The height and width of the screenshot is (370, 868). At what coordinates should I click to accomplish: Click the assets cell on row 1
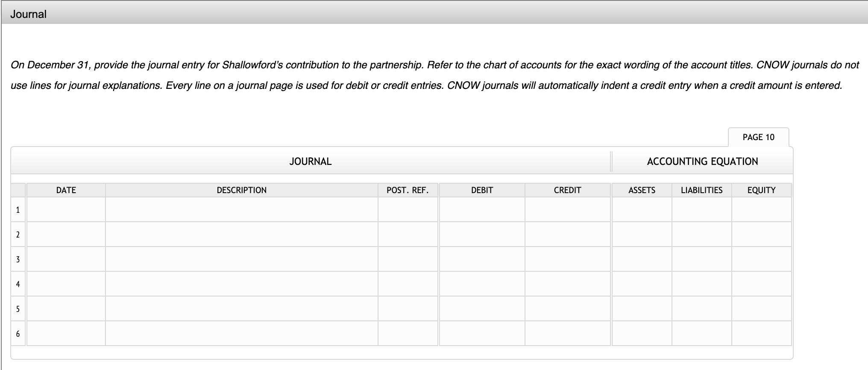(x=643, y=209)
